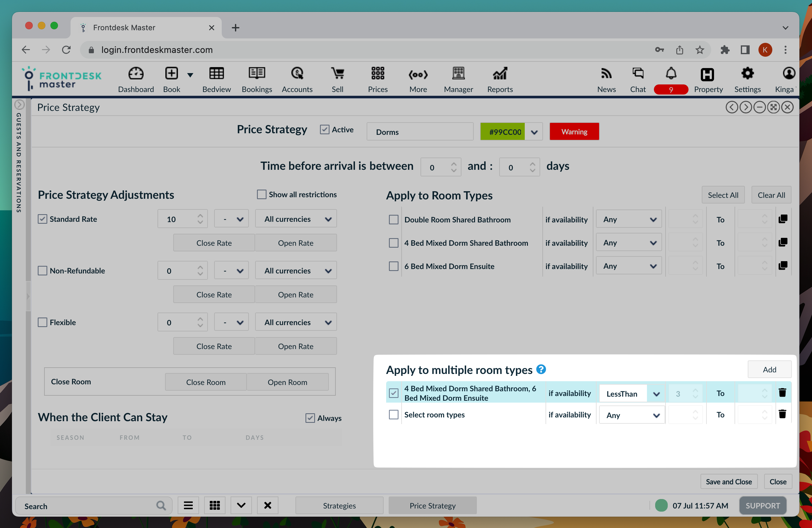Click the Open Room button
The width and height of the screenshot is (812, 528).
(x=287, y=382)
